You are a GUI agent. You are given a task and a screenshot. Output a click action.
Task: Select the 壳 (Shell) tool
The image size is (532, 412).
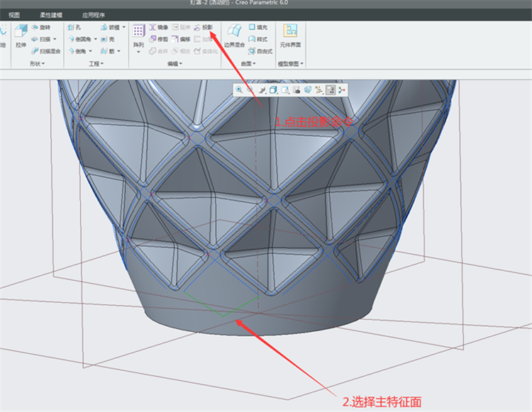click(108, 39)
